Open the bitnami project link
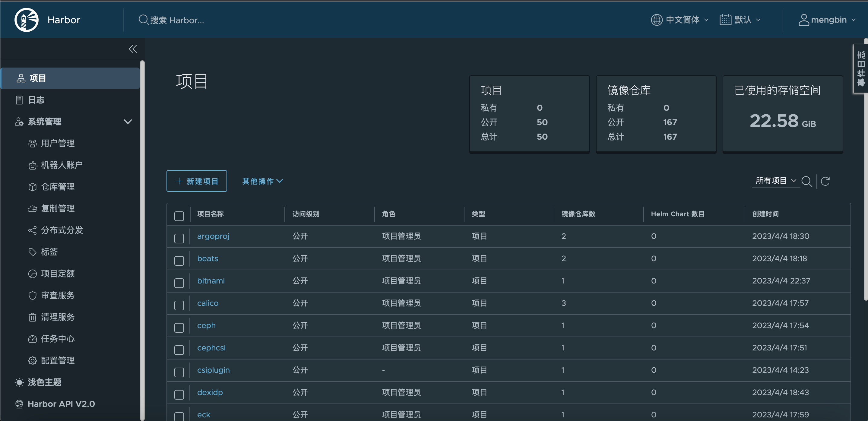The height and width of the screenshot is (421, 868). coord(211,281)
